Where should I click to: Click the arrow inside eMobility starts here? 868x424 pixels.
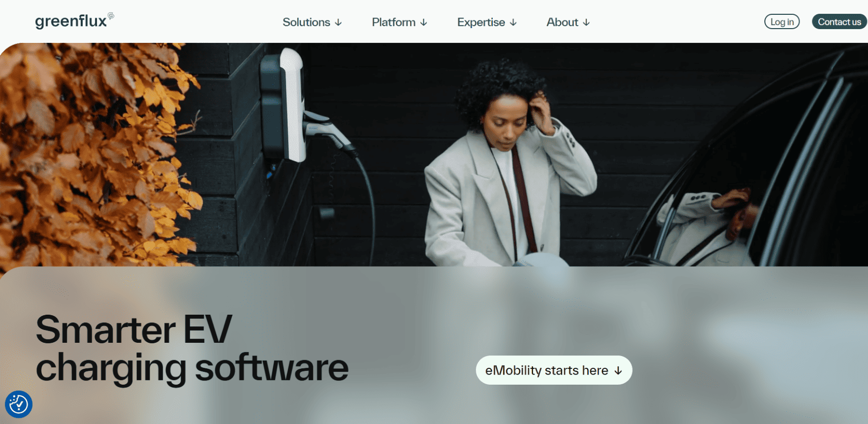[618, 371]
